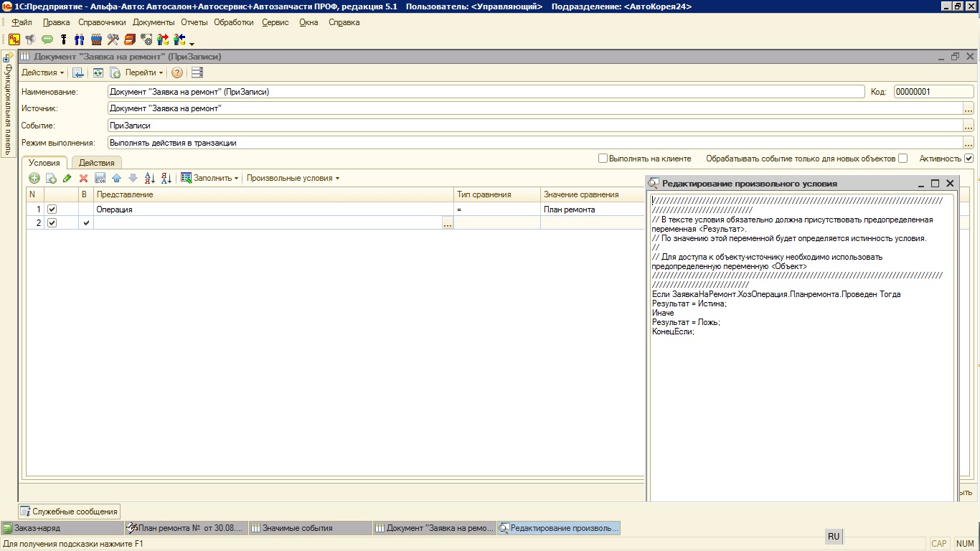The height and width of the screenshot is (551, 980).
Task: Click the gears settings icon in toolbar
Action: 146,39
